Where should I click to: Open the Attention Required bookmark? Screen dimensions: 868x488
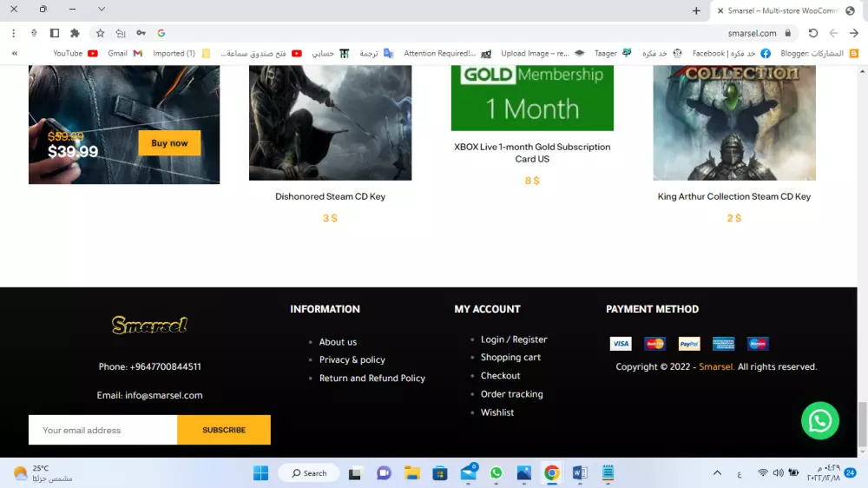tap(447, 53)
